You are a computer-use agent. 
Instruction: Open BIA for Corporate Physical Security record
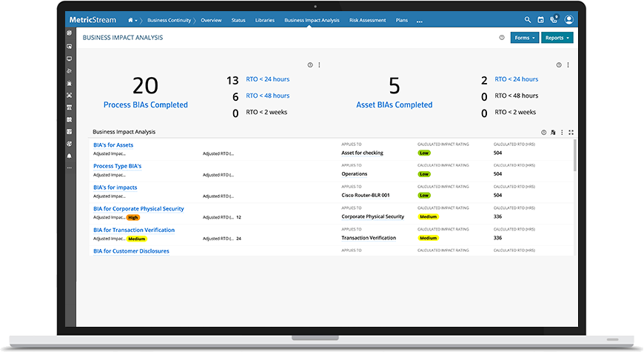[x=139, y=209]
